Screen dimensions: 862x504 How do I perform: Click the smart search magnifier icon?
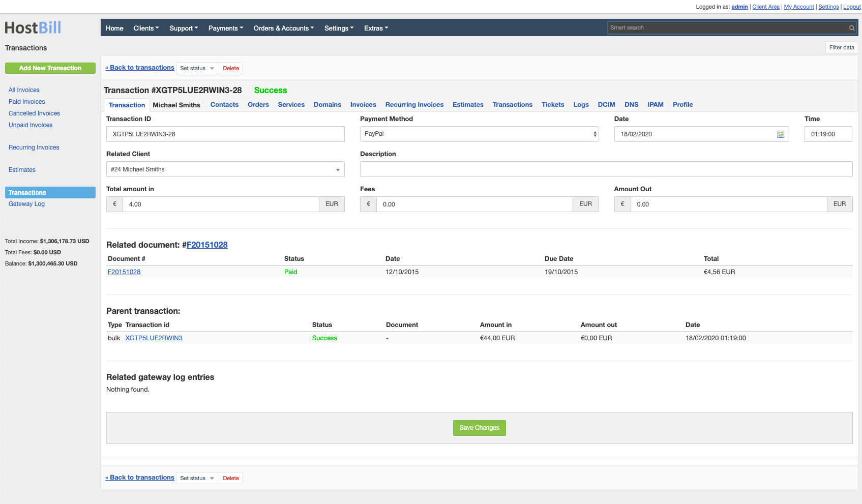pyautogui.click(x=852, y=28)
